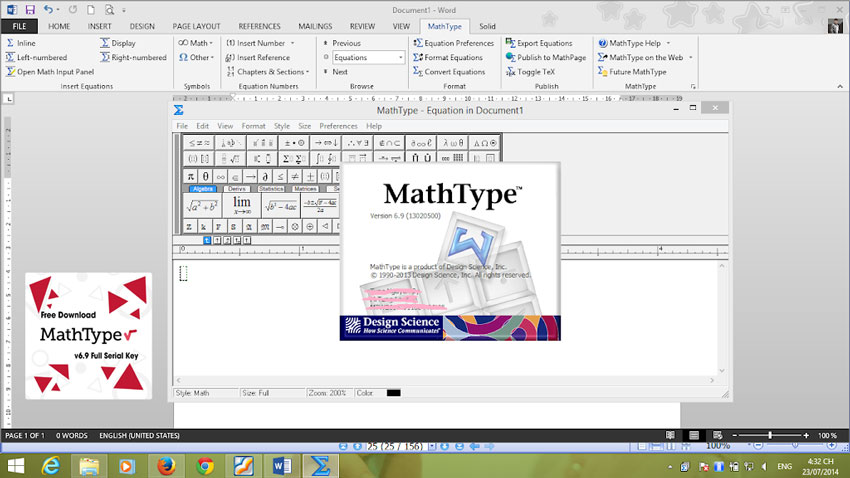This screenshot has width=850, height=478.
Task: Open the MathType window's Edit menu
Action: 202,126
